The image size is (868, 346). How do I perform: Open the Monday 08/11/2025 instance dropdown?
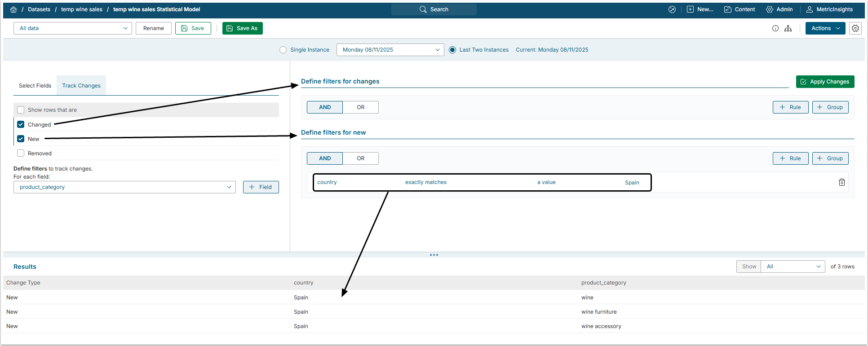(x=390, y=50)
